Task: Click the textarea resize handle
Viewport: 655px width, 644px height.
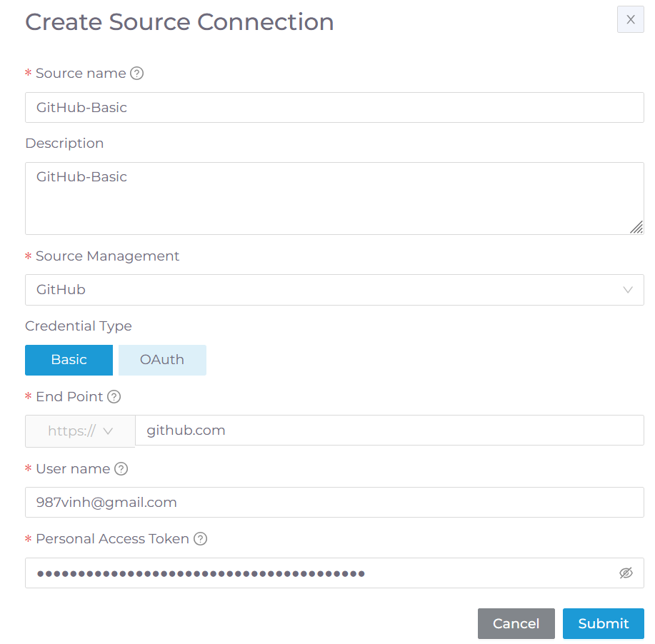Action: pyautogui.click(x=636, y=227)
